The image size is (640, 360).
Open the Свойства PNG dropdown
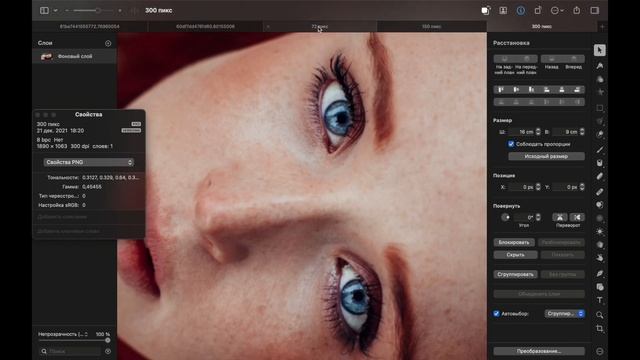tap(89, 162)
